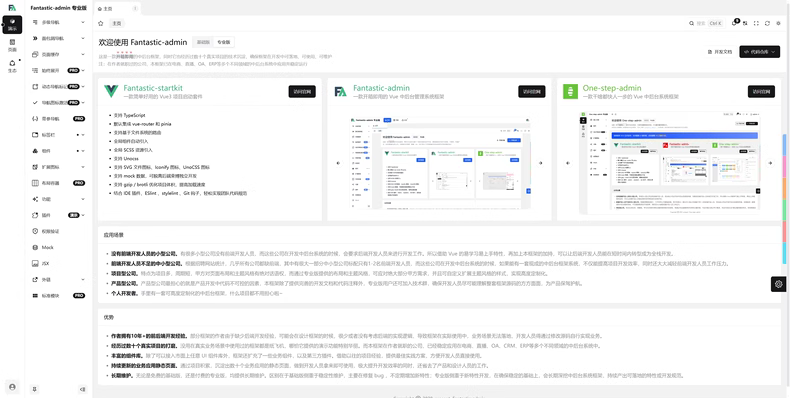The image size is (790, 398).
Task: Click the notification bell icon
Action: 734,23
